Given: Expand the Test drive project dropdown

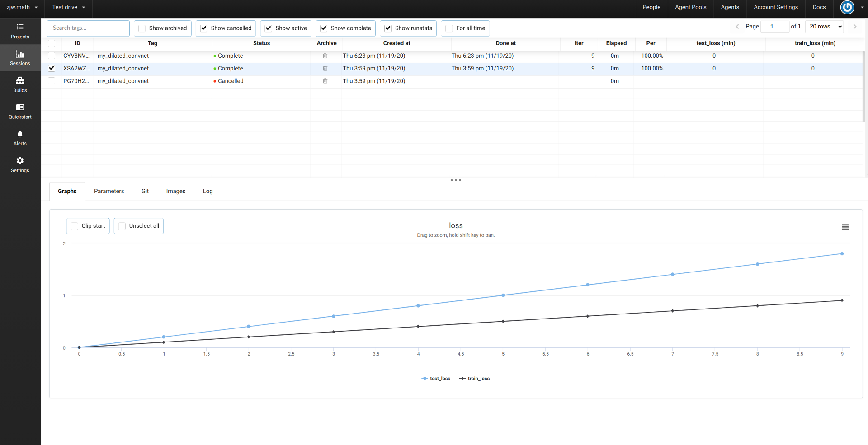Looking at the screenshot, I should [x=69, y=7].
